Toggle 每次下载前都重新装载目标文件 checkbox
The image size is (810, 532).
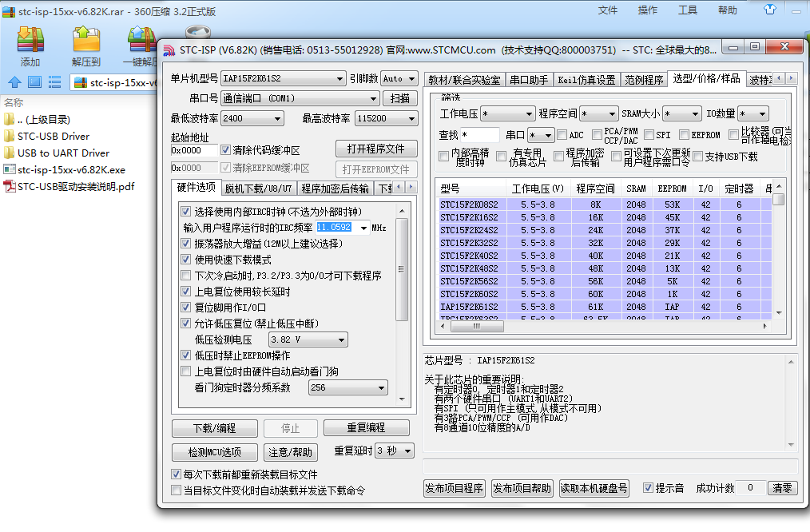(177, 474)
